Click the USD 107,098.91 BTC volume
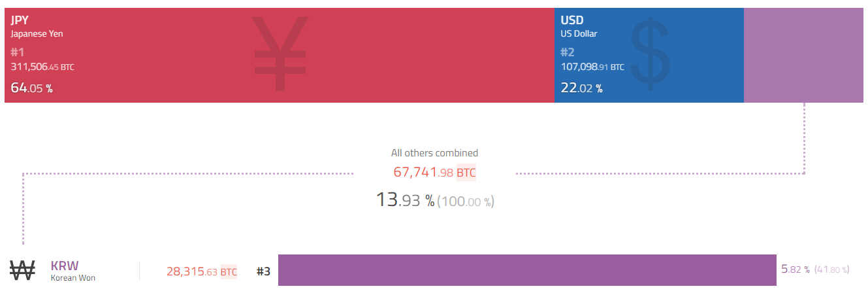 tap(592, 66)
